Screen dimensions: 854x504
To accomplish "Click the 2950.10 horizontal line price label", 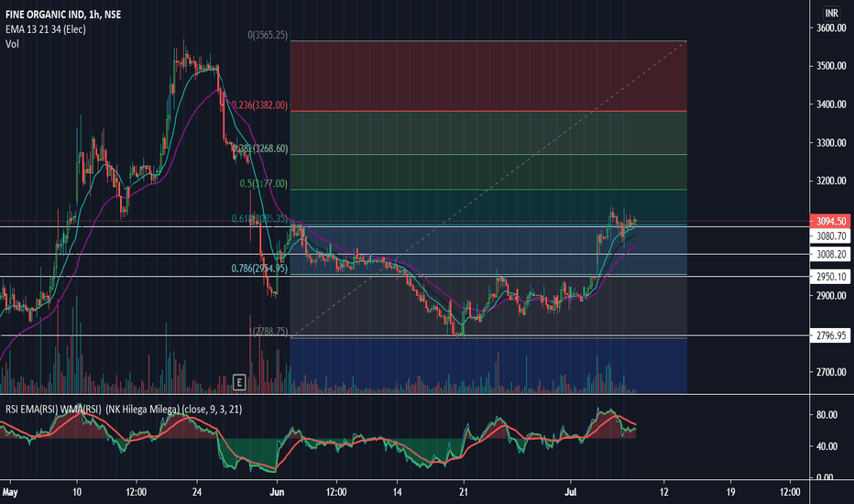I will coord(830,277).
